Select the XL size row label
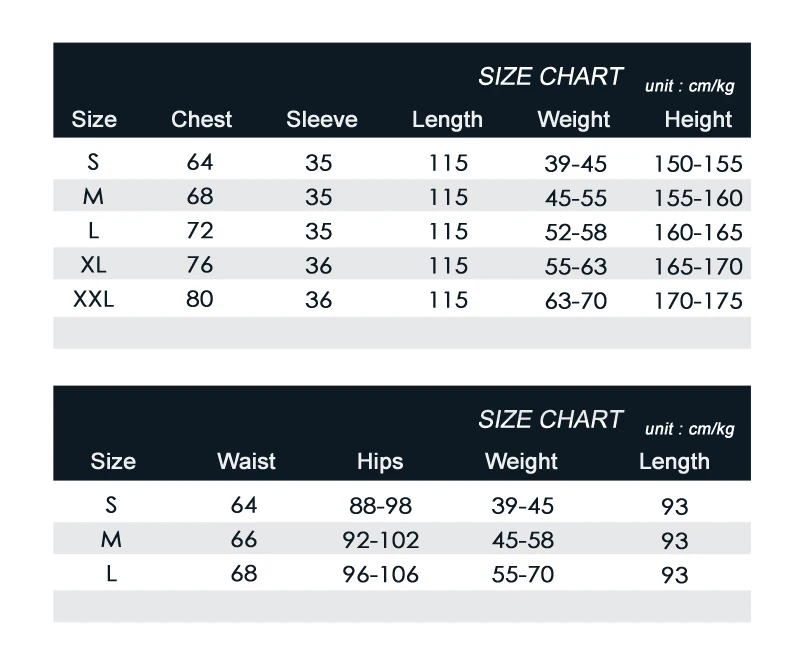 point(94,265)
